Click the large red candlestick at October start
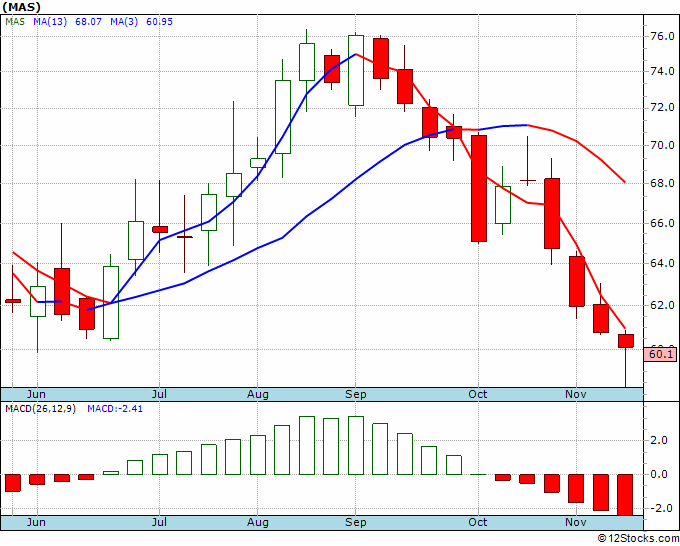Viewport: 680px width, 546px height. (479, 188)
